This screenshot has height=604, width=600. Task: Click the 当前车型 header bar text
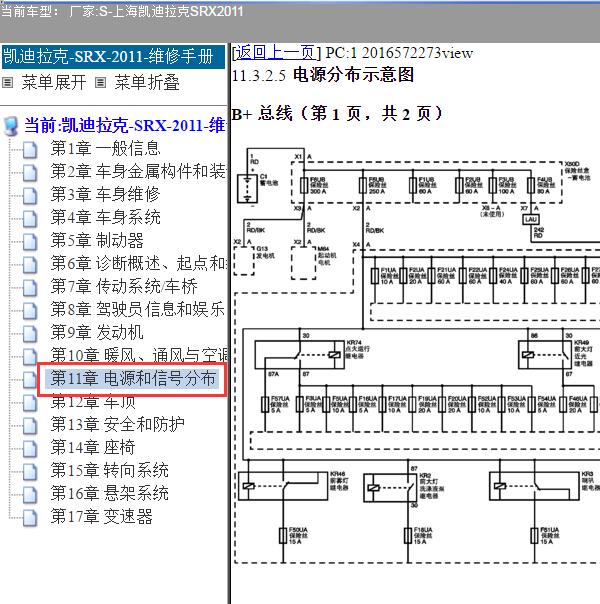[122, 11]
